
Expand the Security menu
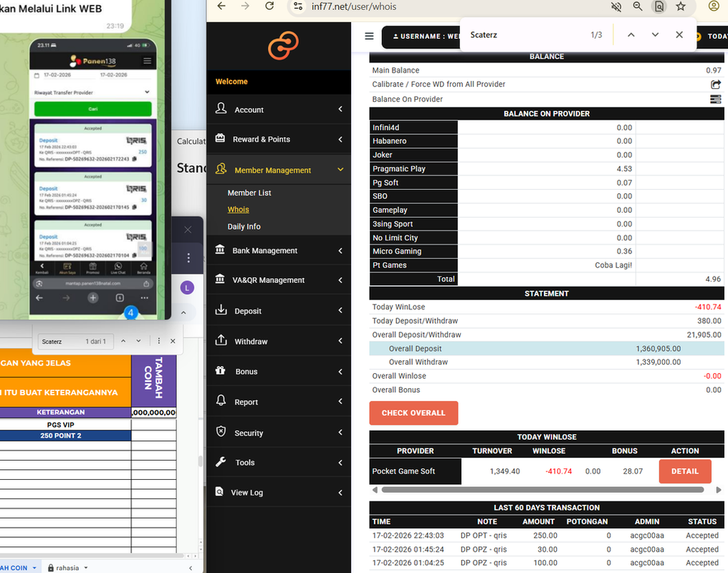[279, 433]
